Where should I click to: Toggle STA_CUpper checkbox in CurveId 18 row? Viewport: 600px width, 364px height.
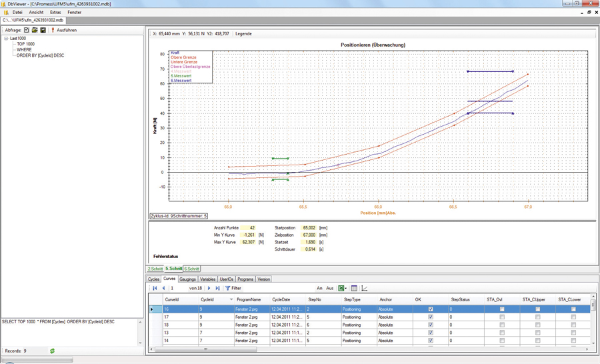pyautogui.click(x=537, y=325)
